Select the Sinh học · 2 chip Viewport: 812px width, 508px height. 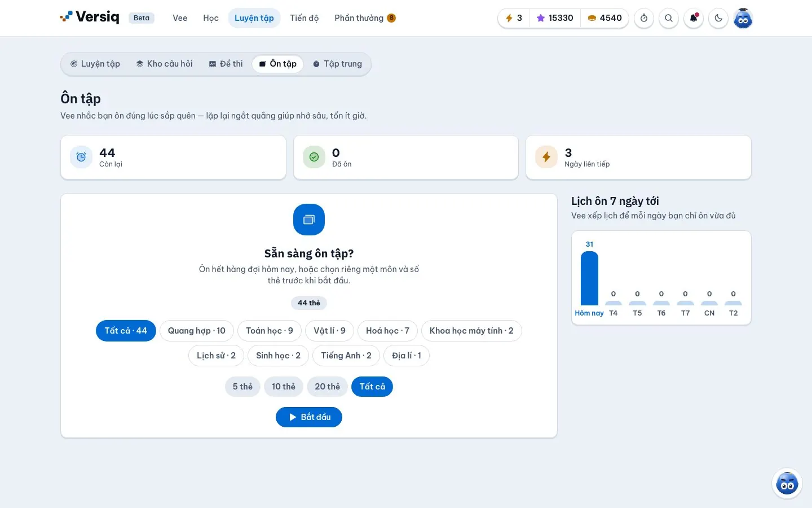pyautogui.click(x=279, y=356)
